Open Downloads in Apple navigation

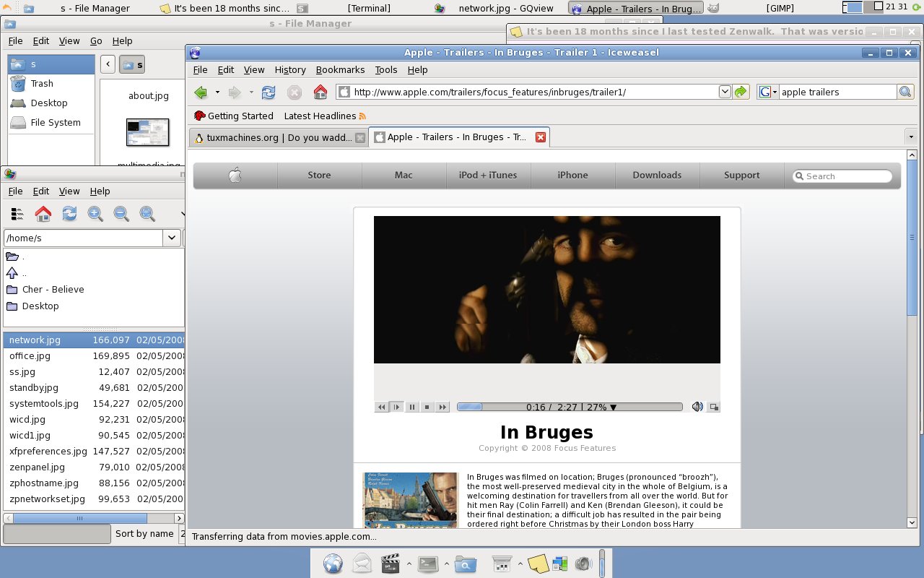click(x=657, y=175)
